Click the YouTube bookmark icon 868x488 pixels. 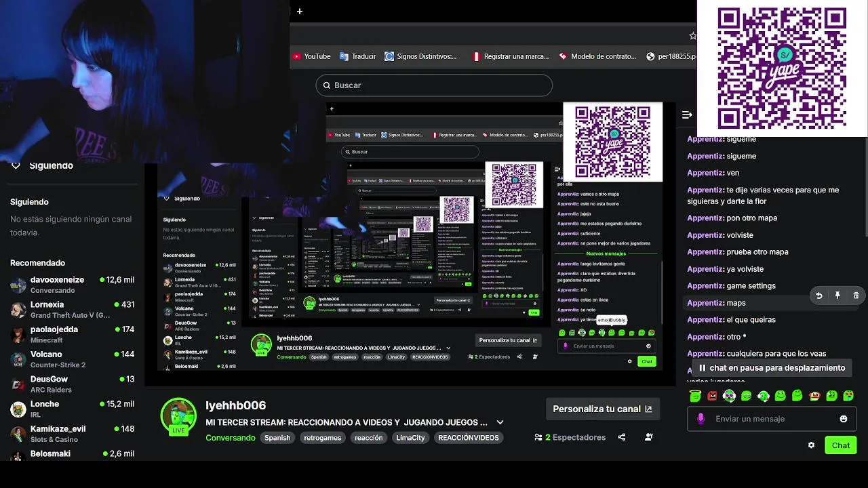[296, 56]
